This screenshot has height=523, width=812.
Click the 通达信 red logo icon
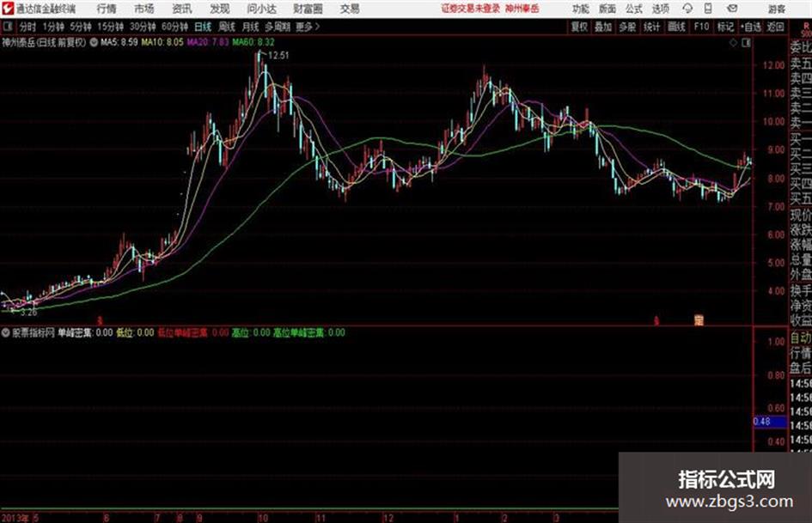pyautogui.click(x=8, y=9)
